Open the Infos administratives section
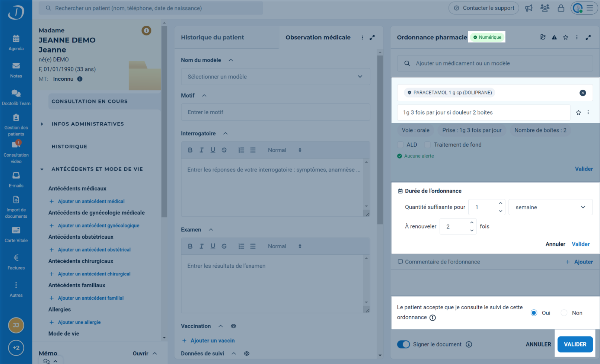 click(87, 124)
